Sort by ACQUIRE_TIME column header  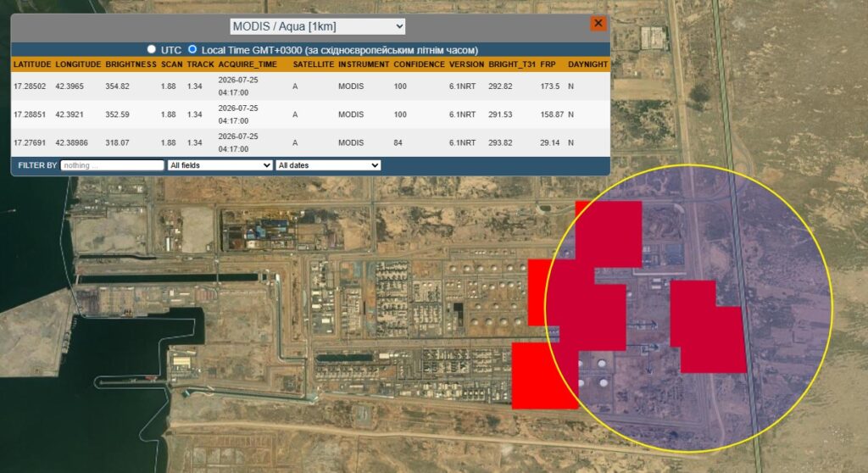click(248, 64)
